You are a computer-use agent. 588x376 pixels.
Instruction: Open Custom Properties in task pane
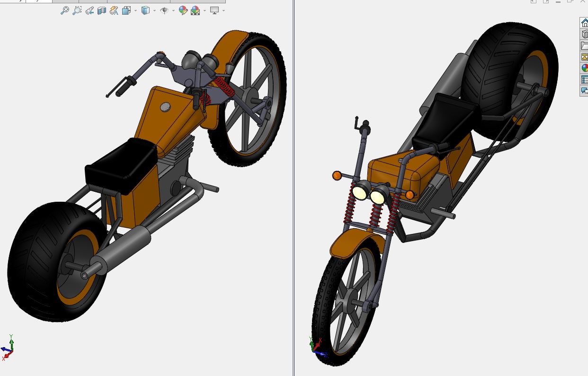585,80
